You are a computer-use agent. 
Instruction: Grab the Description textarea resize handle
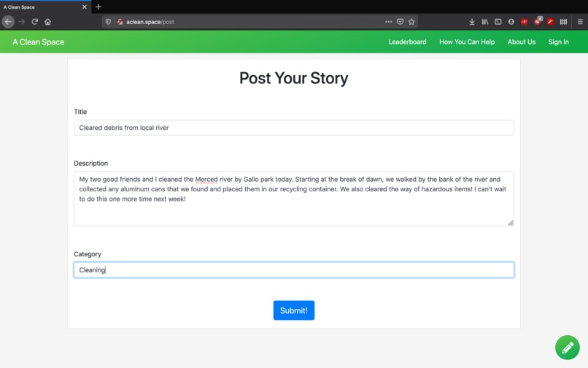511,223
